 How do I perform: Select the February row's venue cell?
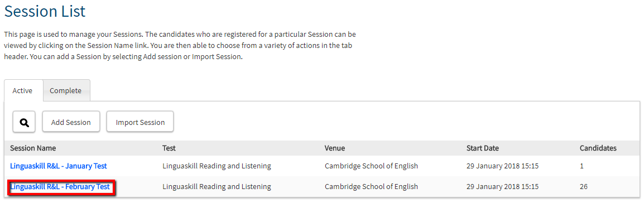coord(371,187)
